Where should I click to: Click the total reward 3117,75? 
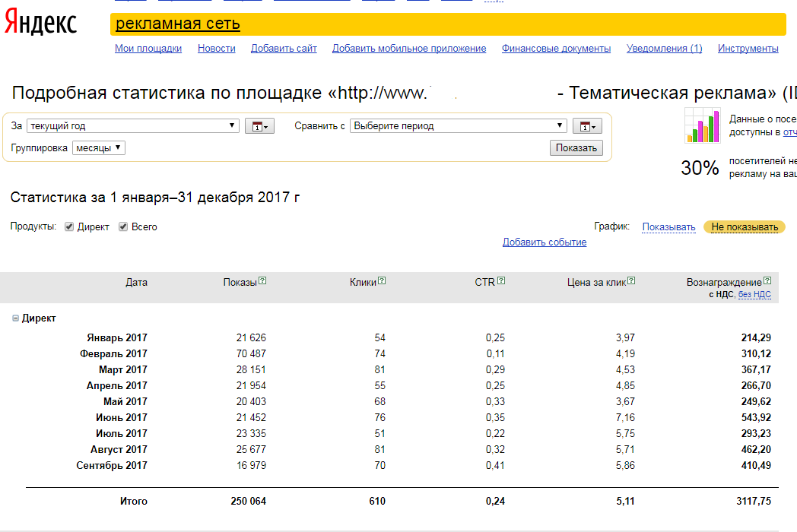click(x=754, y=501)
